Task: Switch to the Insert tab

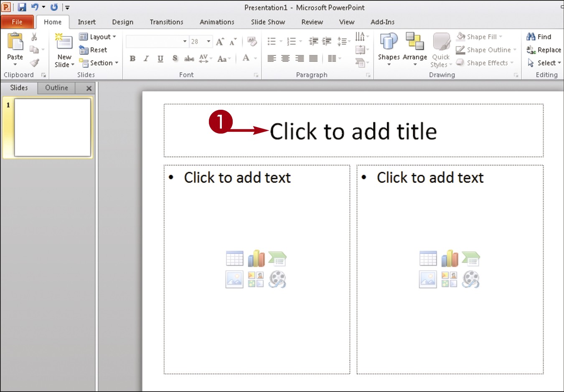Action: (86, 22)
